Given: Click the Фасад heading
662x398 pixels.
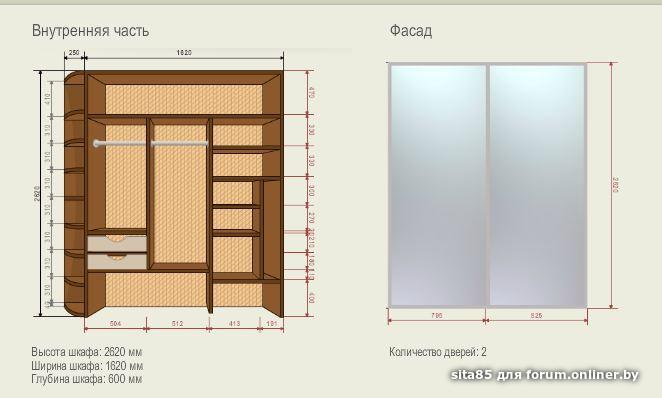Looking at the screenshot, I should pos(411,31).
